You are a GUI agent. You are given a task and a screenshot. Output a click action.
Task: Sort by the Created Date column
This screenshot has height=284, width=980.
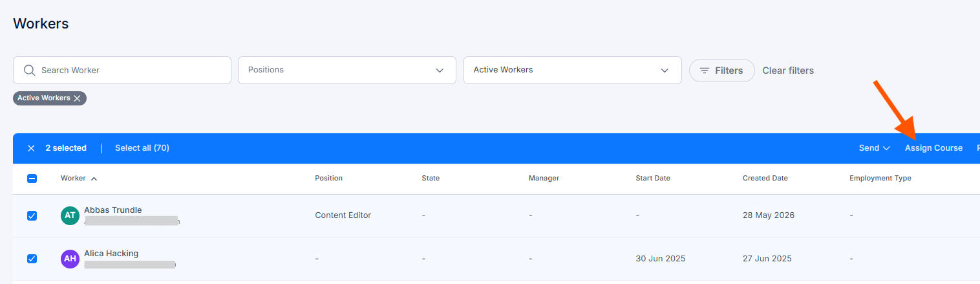pyautogui.click(x=765, y=178)
